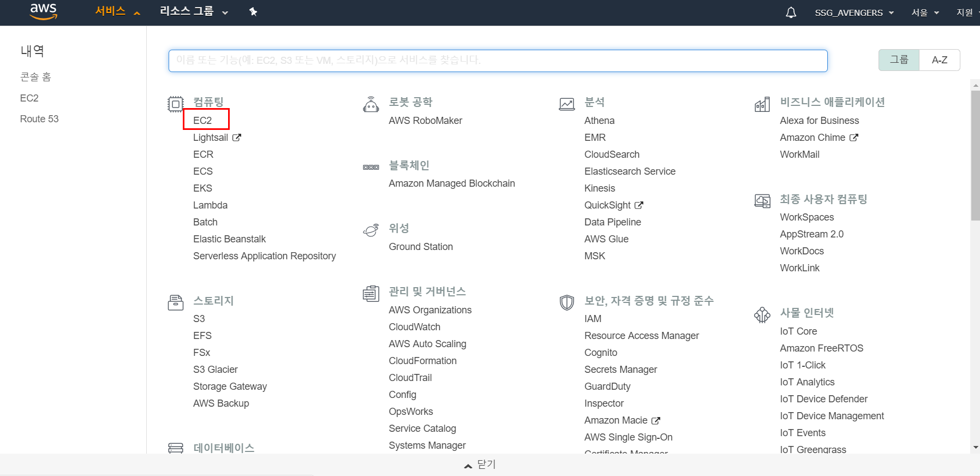
Task: Collapse the 서비스 services menu
Action: pyautogui.click(x=118, y=11)
